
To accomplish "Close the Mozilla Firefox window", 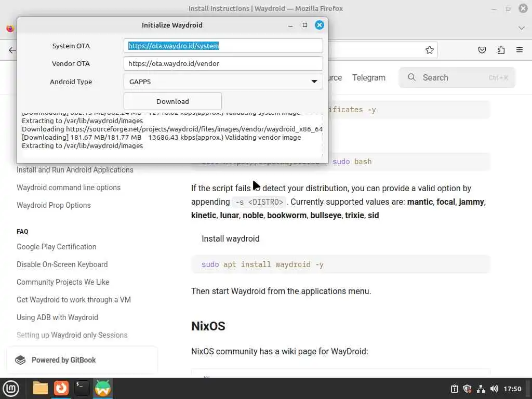I will [x=523, y=8].
